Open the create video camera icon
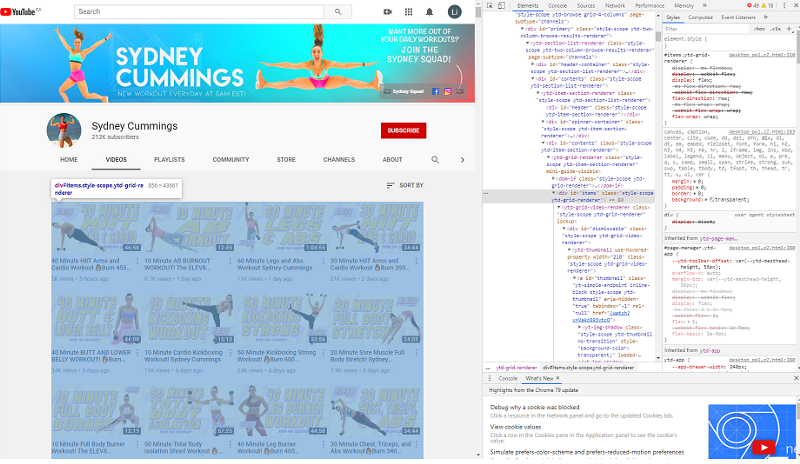The width and height of the screenshot is (800, 464). 388,12
